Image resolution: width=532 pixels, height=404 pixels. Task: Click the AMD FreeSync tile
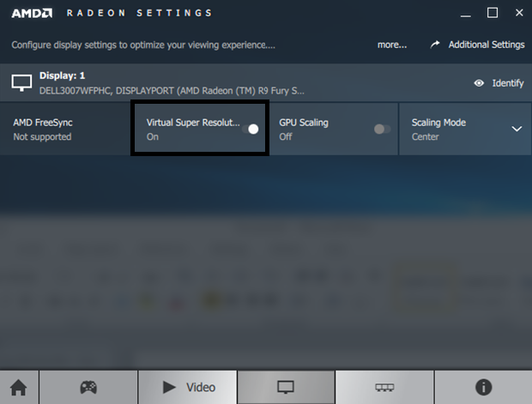pos(65,130)
